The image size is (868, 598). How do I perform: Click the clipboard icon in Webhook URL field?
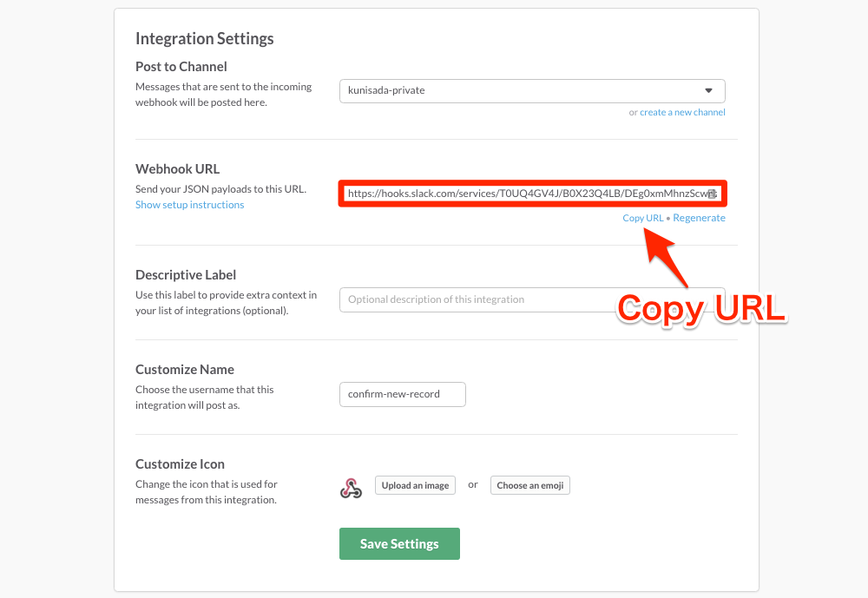point(712,194)
